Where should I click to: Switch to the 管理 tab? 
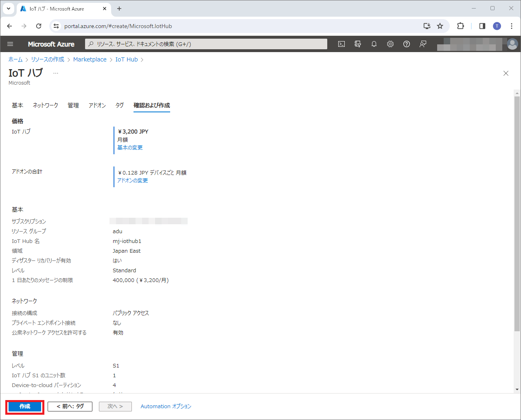(73, 105)
